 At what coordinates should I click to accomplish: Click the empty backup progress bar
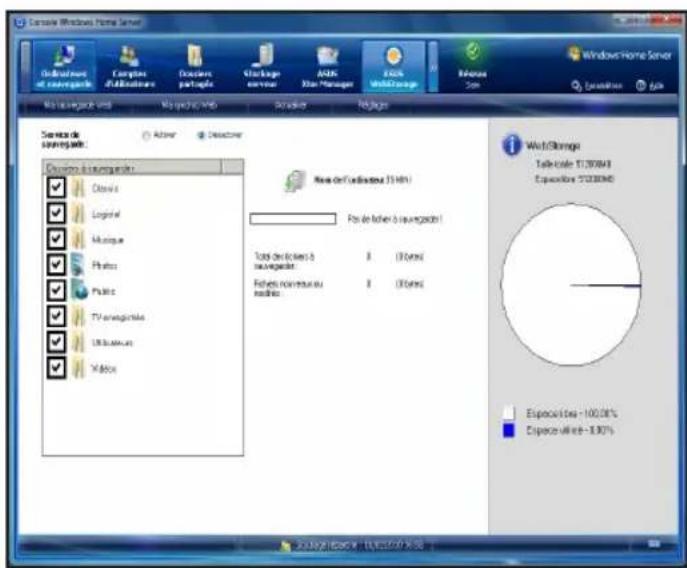(293, 219)
